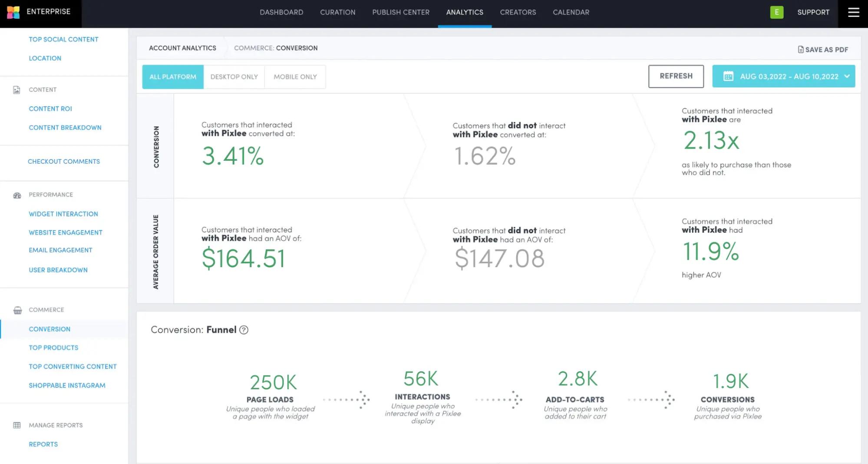Open User Breakdown report

pos(58,270)
